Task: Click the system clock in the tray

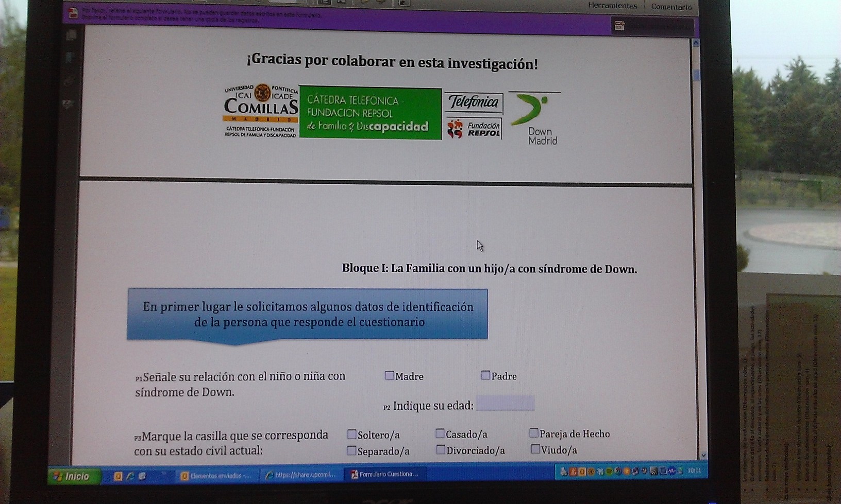Action: (x=694, y=471)
